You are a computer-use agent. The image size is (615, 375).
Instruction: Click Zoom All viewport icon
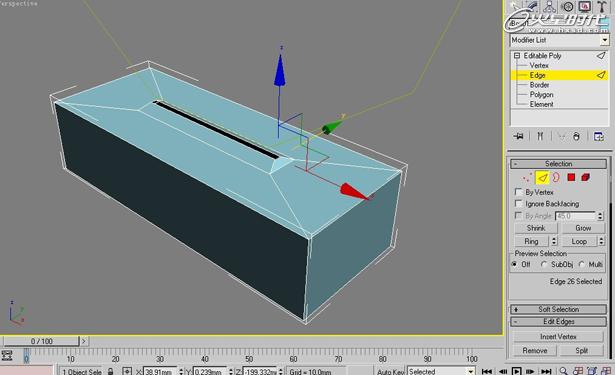(x=578, y=371)
